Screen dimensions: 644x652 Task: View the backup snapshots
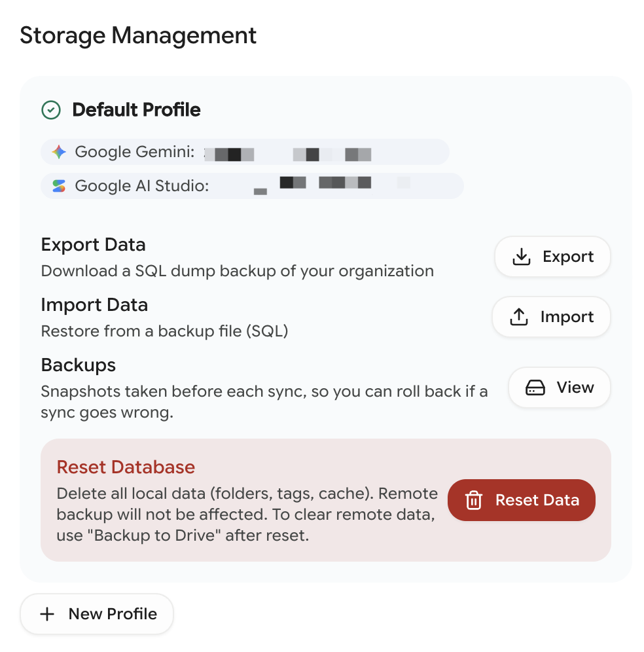[560, 388]
